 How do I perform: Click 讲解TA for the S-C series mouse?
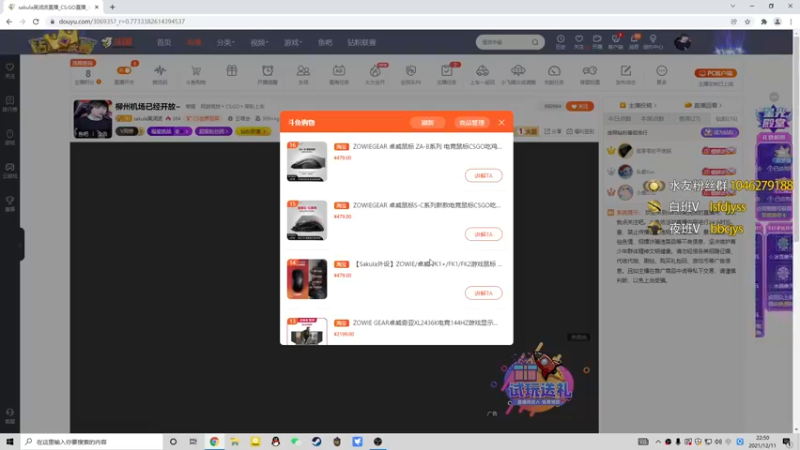click(x=483, y=234)
